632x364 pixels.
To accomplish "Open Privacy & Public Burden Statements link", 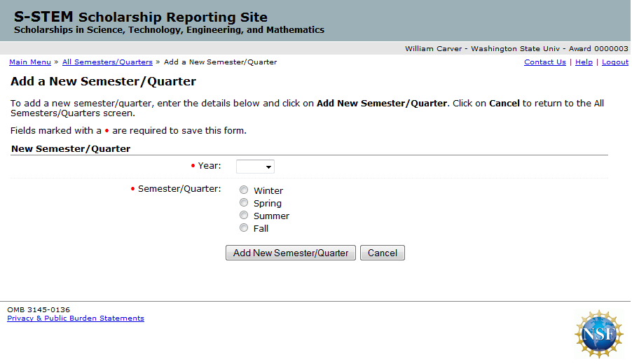I will [76, 318].
